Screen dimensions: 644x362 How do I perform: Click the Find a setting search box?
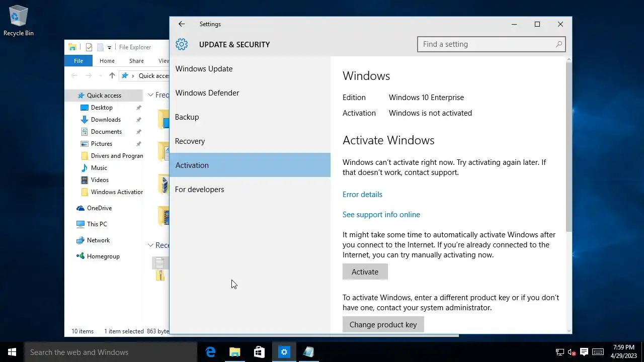point(492,44)
